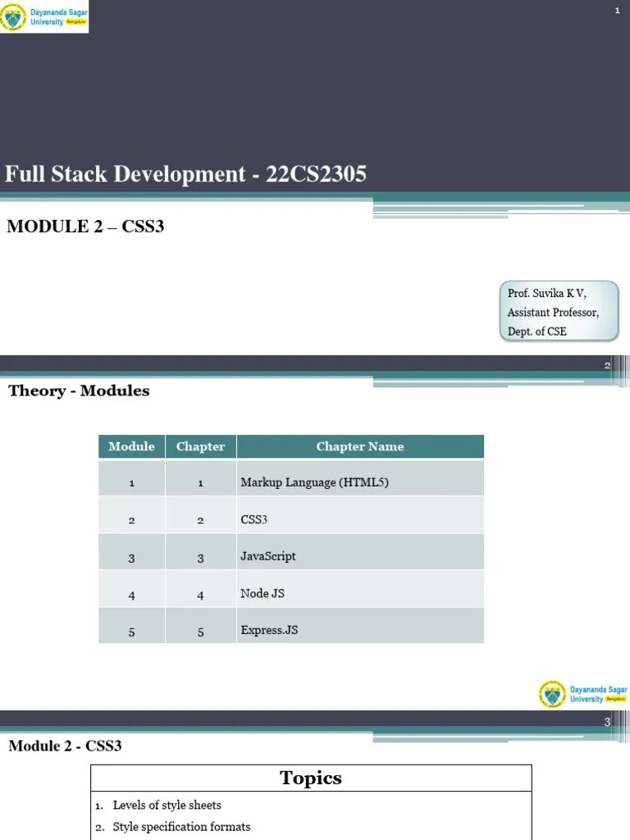Click the Dayananda Sagar University logo on slide 2
This screenshot has height=840, width=630.
click(x=583, y=694)
